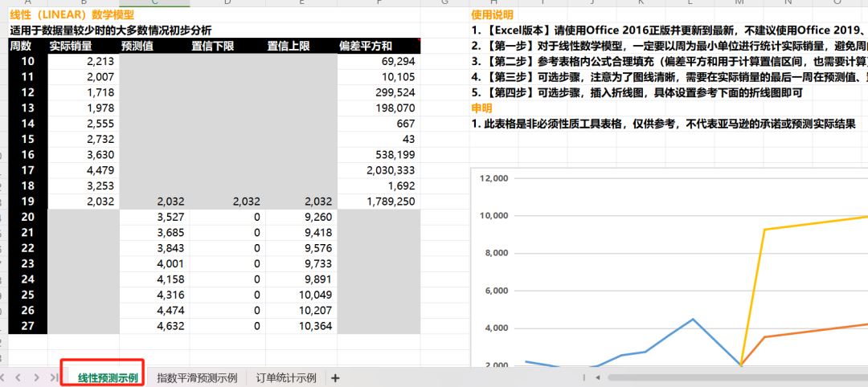
Task: Select week 13 sales cell 1,978
Action: (84, 108)
